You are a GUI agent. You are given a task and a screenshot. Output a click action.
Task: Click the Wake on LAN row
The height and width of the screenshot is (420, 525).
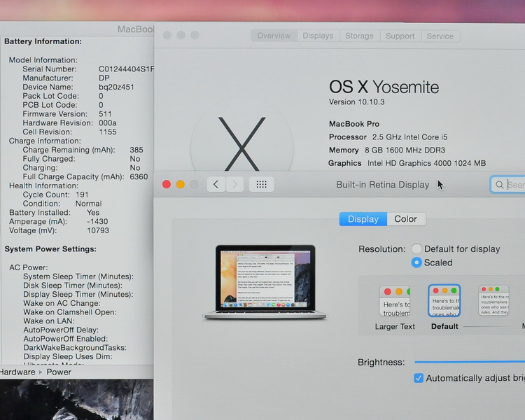(49, 321)
